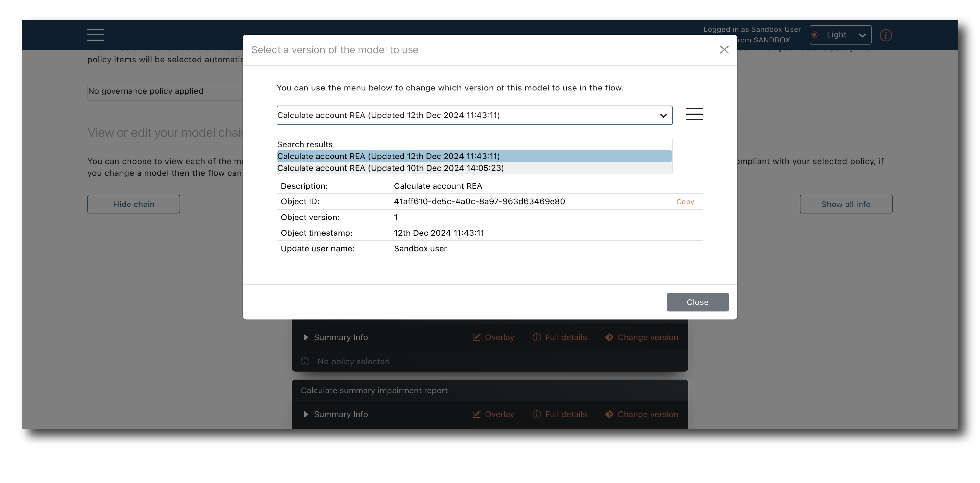Open Full details for first model card
This screenshot has width=980, height=483.
point(560,337)
